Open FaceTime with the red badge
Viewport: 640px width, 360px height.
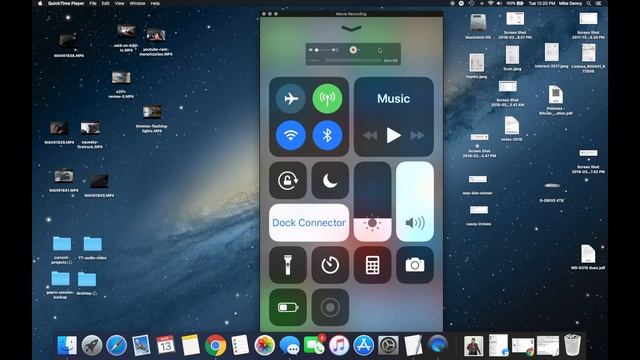pyautogui.click(x=314, y=345)
